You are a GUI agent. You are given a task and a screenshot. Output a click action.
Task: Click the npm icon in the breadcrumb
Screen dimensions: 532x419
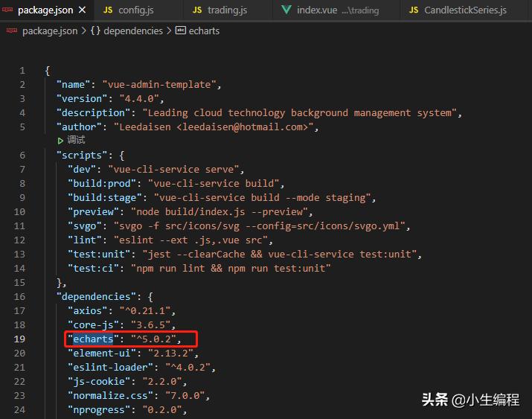[12, 31]
